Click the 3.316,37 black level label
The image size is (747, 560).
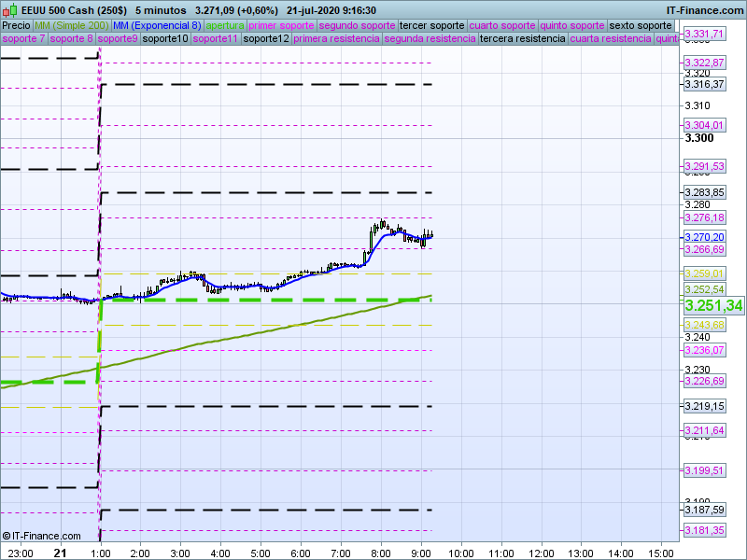pos(704,84)
